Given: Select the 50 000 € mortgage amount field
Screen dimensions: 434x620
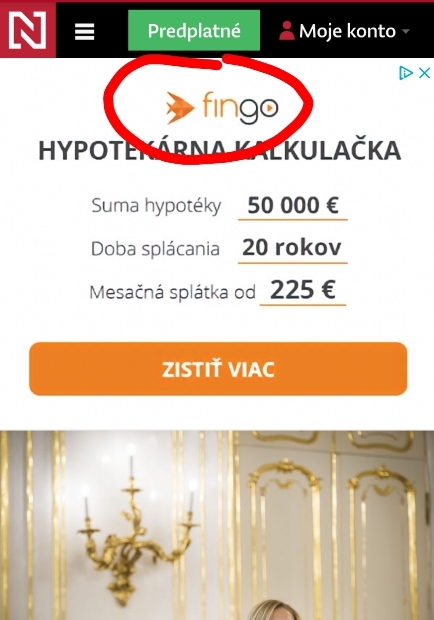Looking at the screenshot, I should (292, 206).
